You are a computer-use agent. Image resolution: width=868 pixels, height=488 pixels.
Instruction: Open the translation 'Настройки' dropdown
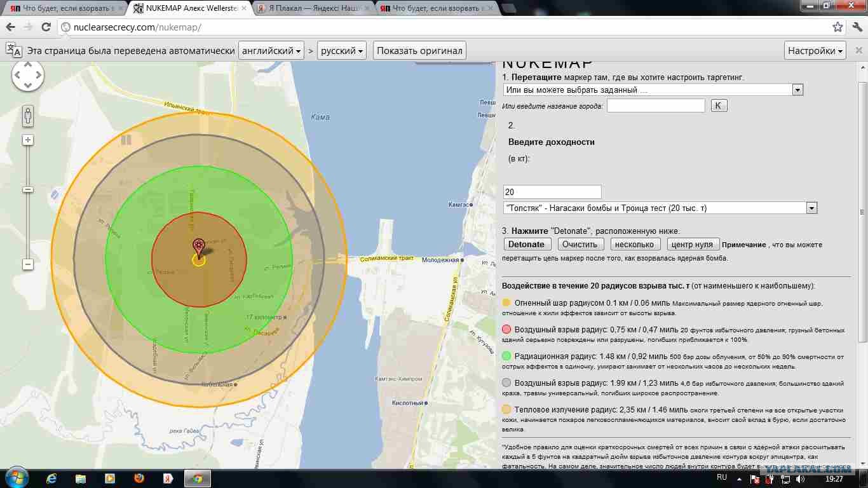[816, 51]
